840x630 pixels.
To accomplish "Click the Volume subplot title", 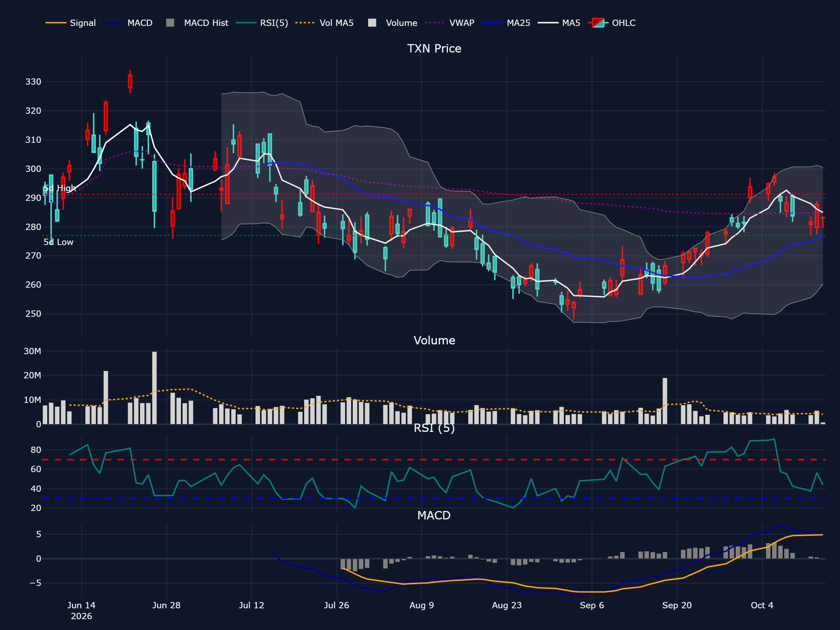I will click(x=434, y=340).
